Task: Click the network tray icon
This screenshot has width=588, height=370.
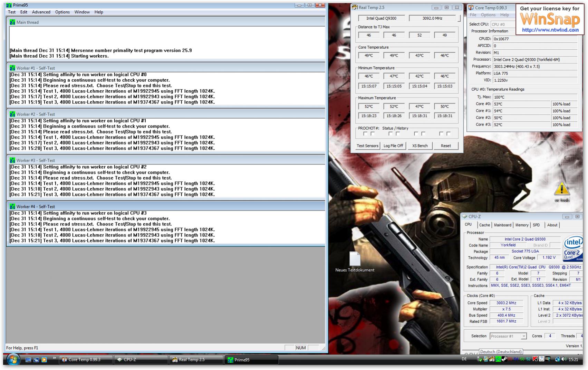Action: tap(557, 359)
